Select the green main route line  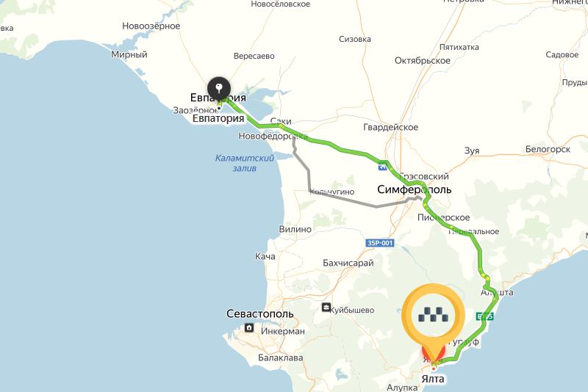click(x=337, y=148)
